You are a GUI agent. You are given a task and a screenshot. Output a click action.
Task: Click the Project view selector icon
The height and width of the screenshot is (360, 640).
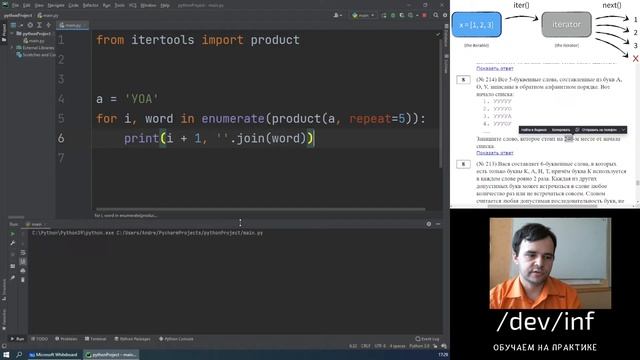point(13,25)
